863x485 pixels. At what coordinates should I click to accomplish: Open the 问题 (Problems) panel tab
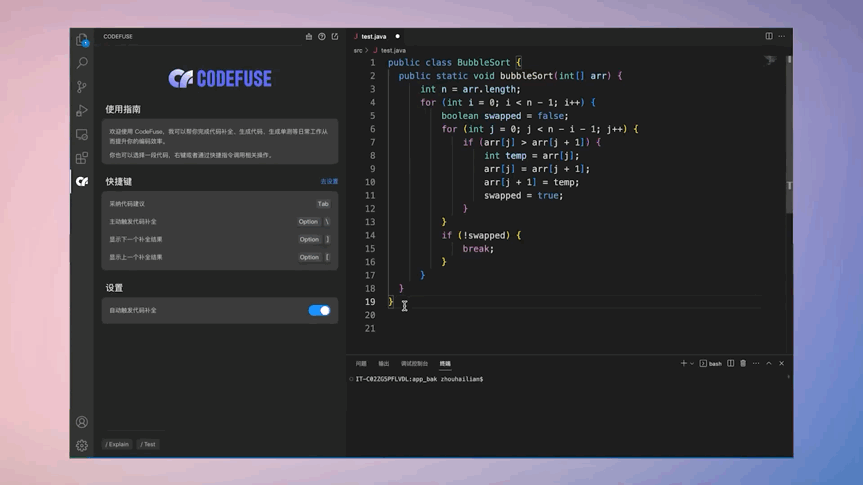(x=361, y=363)
